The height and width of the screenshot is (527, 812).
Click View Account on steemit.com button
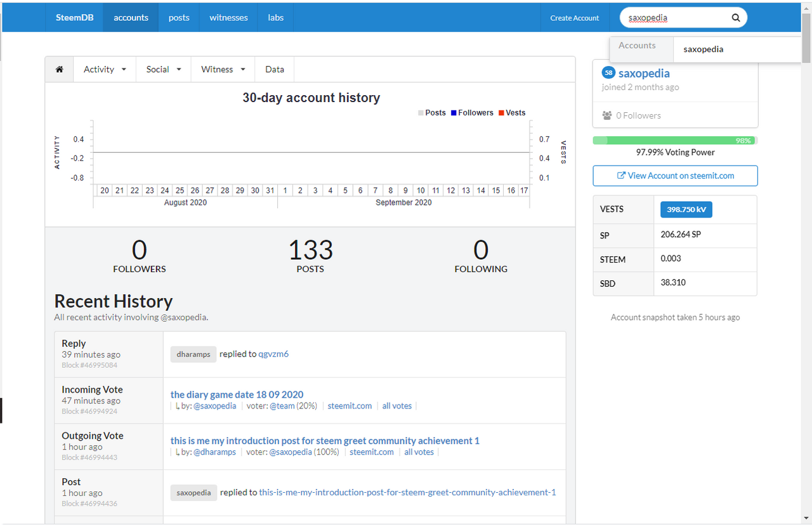pyautogui.click(x=675, y=176)
